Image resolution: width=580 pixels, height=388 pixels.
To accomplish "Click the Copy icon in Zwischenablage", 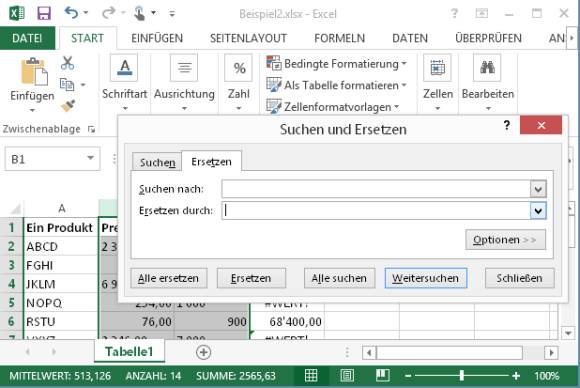I will click(67, 85).
